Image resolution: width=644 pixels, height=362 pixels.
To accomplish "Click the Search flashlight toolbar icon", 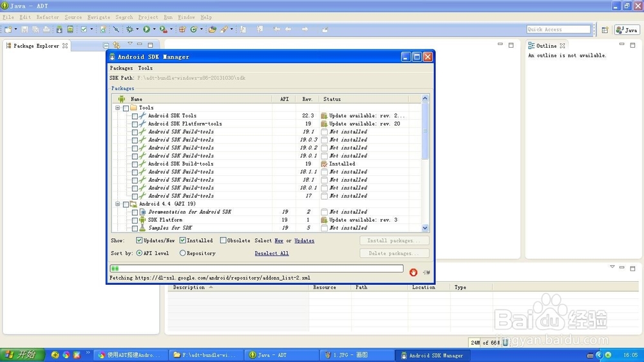I will [x=224, y=29].
